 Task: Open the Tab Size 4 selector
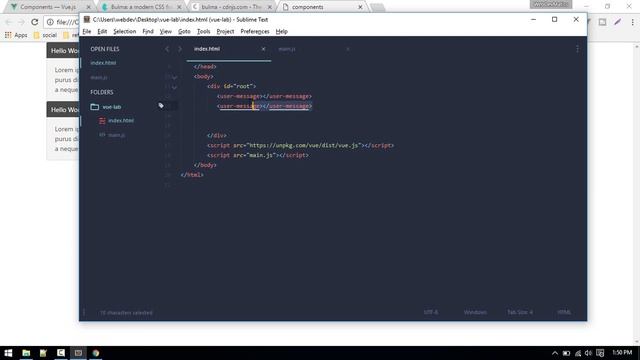click(520, 312)
